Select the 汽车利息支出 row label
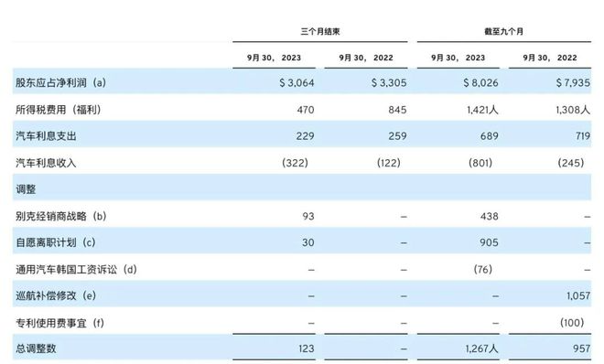604x364 pixels. click(x=46, y=136)
